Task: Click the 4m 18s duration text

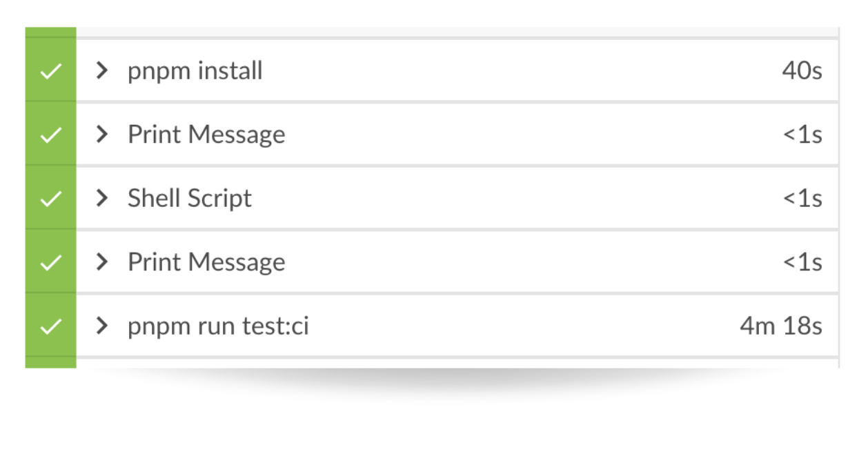Action: coord(781,326)
